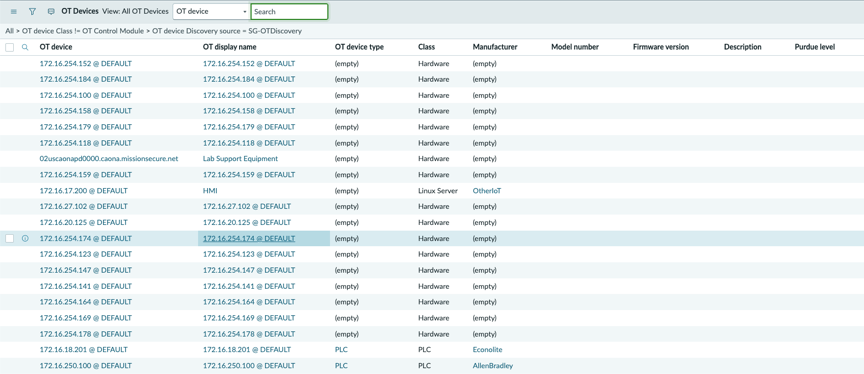Screen dimensions: 864x374
Task: Focus the Search input box
Action: pos(289,11)
